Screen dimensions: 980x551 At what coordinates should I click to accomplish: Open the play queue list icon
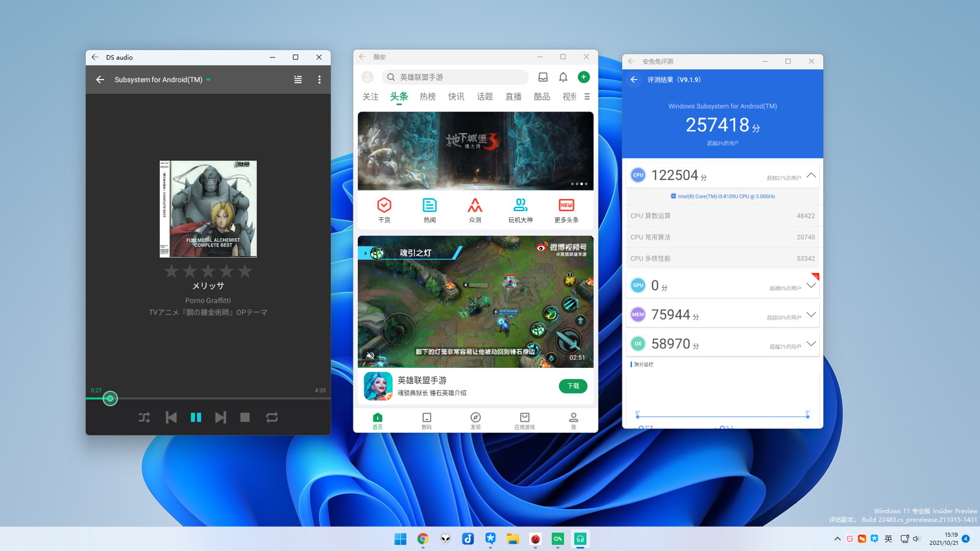(x=298, y=80)
